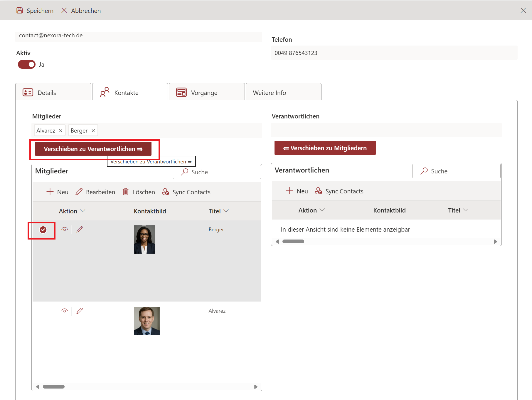
Task: Expand the Aktion column dropdown in Mitglieder
Action: (x=83, y=211)
